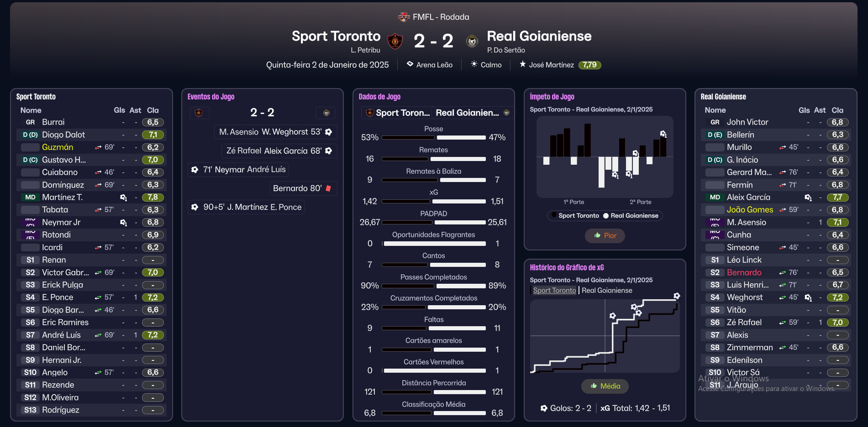
Task: Click the Posse possession bar
Action: (x=433, y=137)
